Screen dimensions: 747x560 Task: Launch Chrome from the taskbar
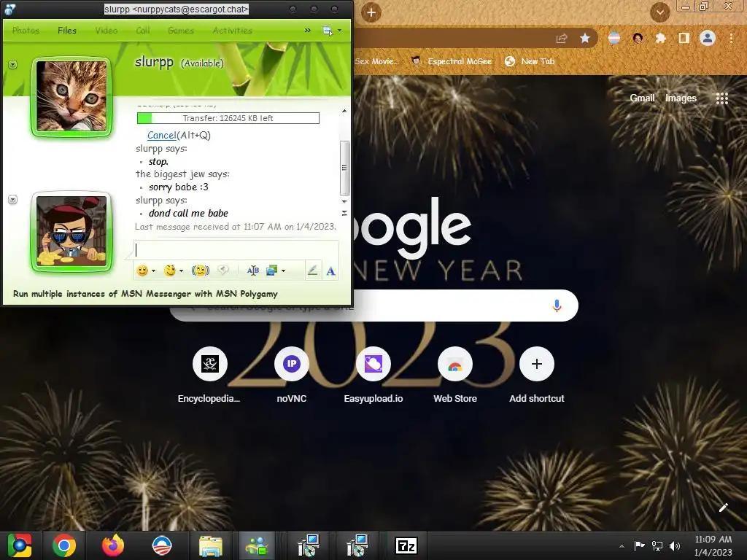[64, 545]
